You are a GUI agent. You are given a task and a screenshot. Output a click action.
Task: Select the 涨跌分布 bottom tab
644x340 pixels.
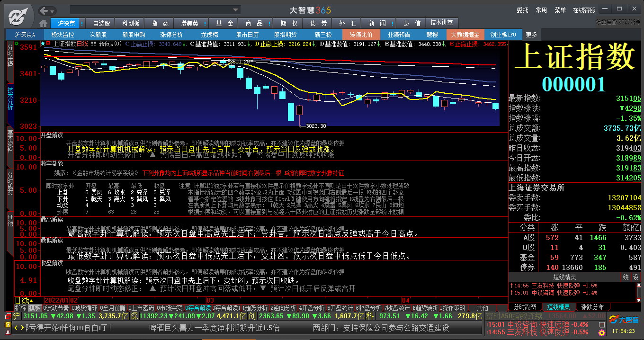point(593,307)
